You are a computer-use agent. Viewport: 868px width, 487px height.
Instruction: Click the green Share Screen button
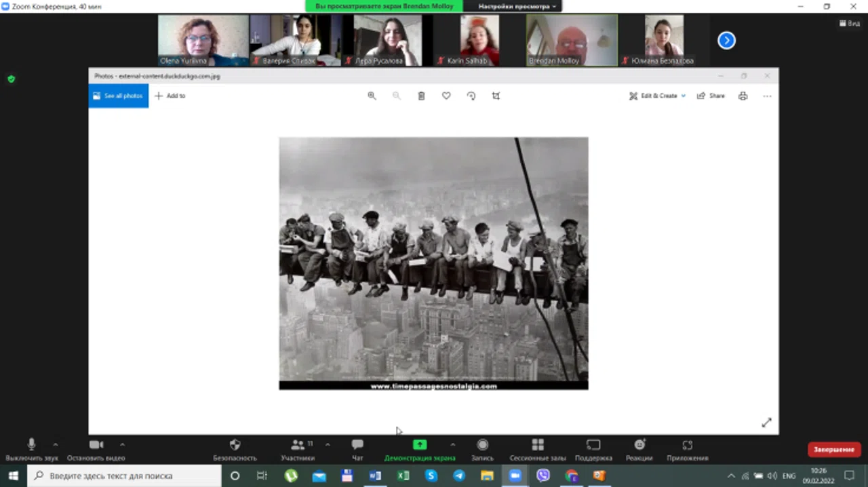(x=420, y=449)
